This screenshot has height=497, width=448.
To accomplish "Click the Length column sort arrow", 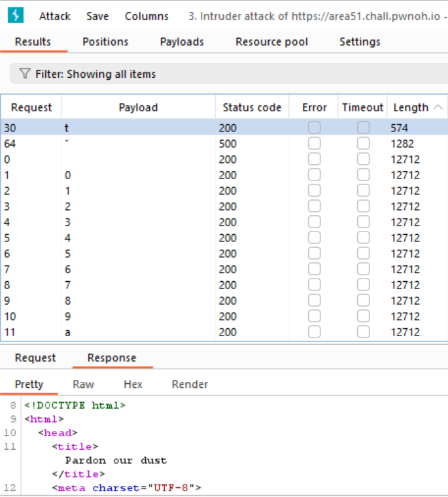I will click(438, 107).
